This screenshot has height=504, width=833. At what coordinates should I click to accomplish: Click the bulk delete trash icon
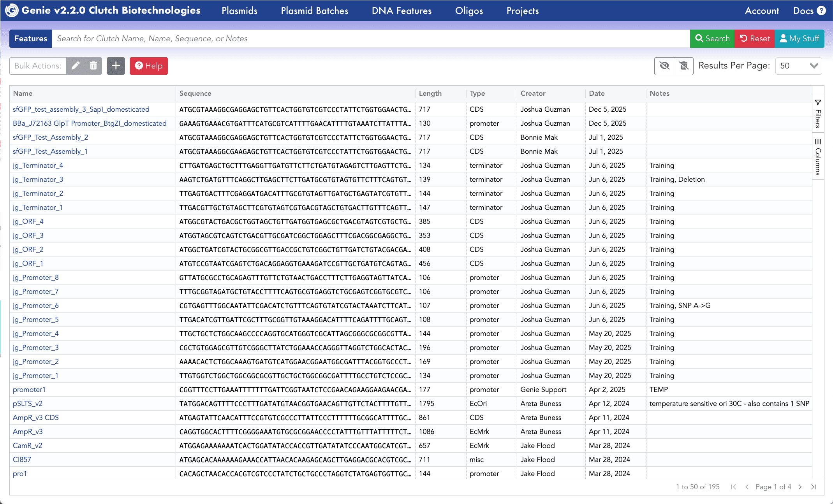click(x=93, y=66)
